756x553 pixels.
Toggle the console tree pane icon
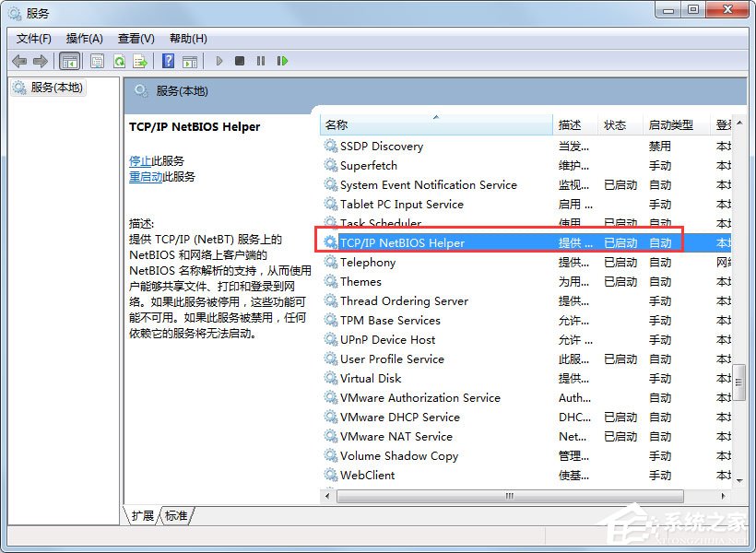tap(69, 61)
